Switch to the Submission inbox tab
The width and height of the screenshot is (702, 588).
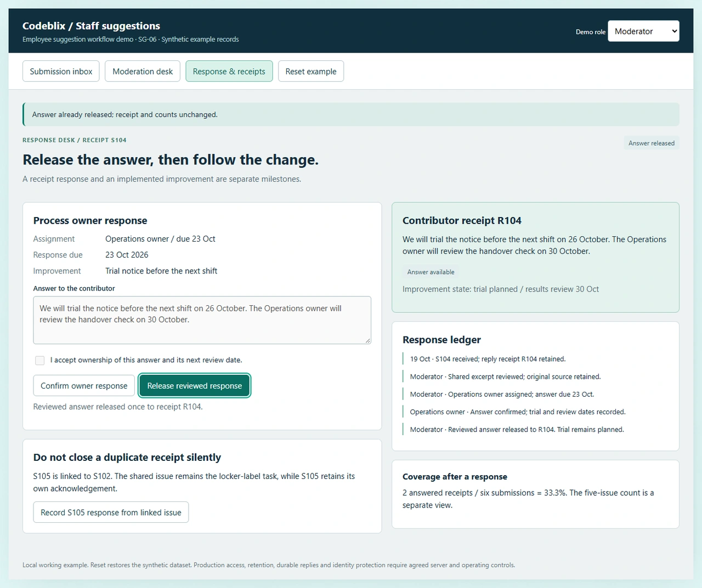[61, 71]
